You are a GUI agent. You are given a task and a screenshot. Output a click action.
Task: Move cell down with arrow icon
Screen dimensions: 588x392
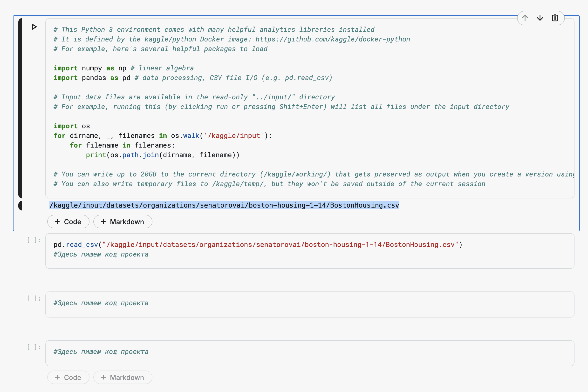(x=540, y=18)
